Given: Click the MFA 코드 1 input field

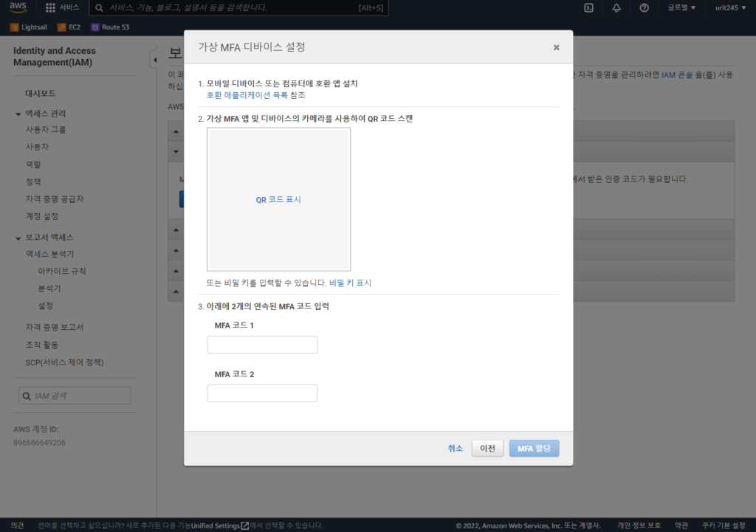Looking at the screenshot, I should (x=262, y=345).
